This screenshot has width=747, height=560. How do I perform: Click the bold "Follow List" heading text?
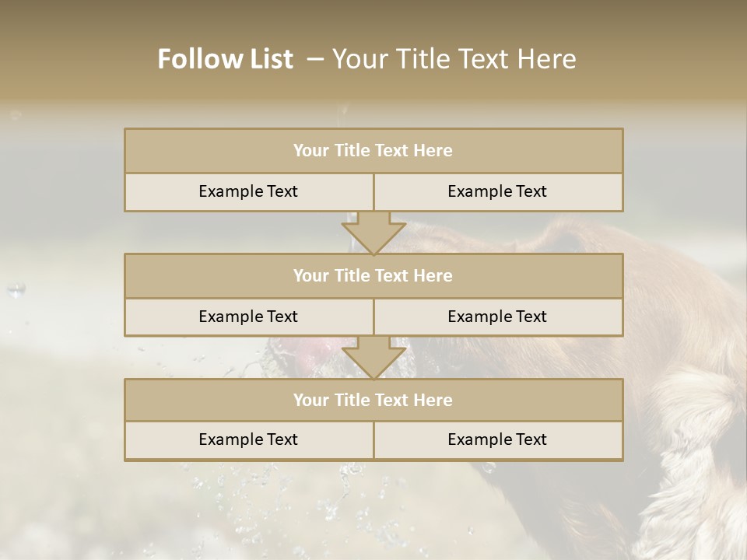point(226,59)
